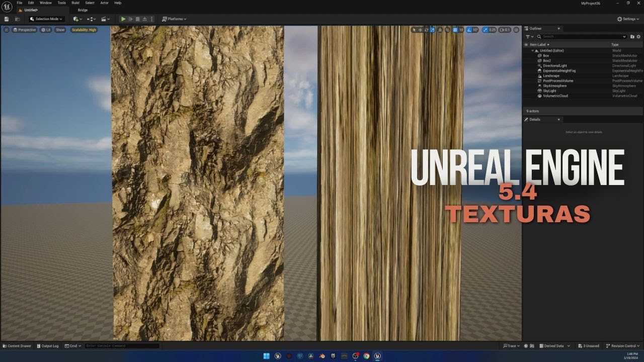Click the Eject button in toolbar

tap(145, 19)
